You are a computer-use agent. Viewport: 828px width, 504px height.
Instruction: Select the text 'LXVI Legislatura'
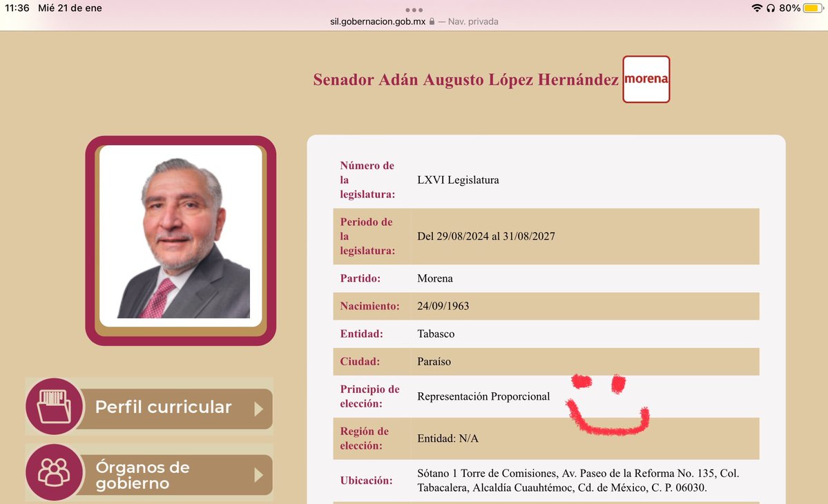tap(458, 180)
